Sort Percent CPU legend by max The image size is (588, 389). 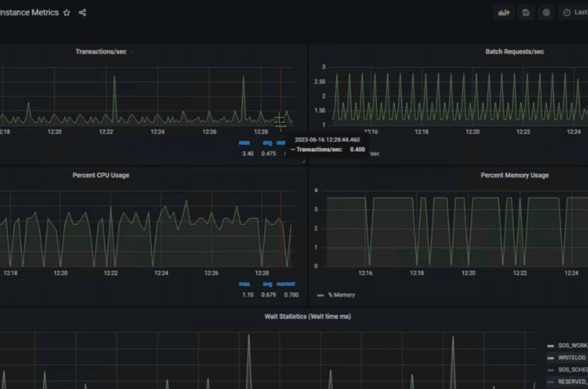point(244,284)
